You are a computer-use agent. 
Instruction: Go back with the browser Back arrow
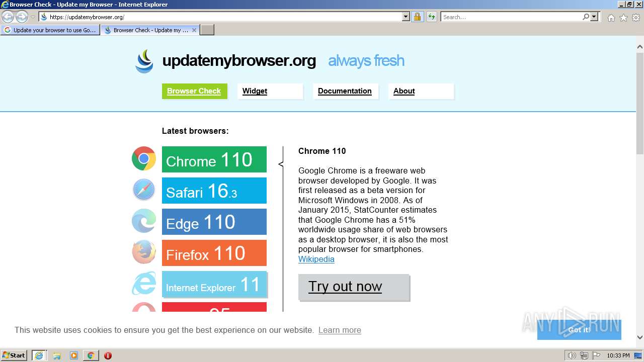tap(8, 17)
